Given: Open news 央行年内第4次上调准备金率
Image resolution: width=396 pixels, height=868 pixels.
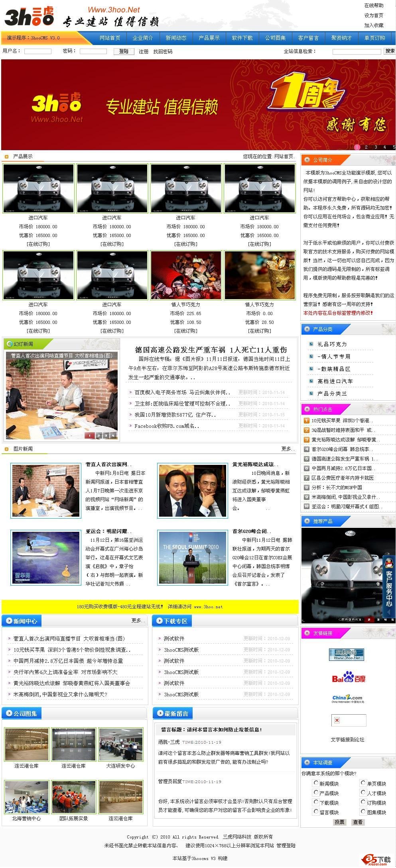Looking at the screenshot, I should point(65,672).
